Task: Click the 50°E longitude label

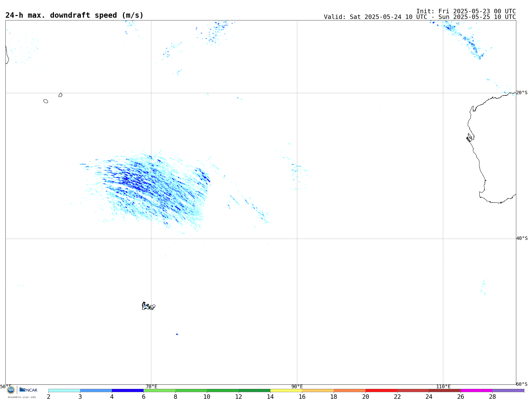Action: 5,387
